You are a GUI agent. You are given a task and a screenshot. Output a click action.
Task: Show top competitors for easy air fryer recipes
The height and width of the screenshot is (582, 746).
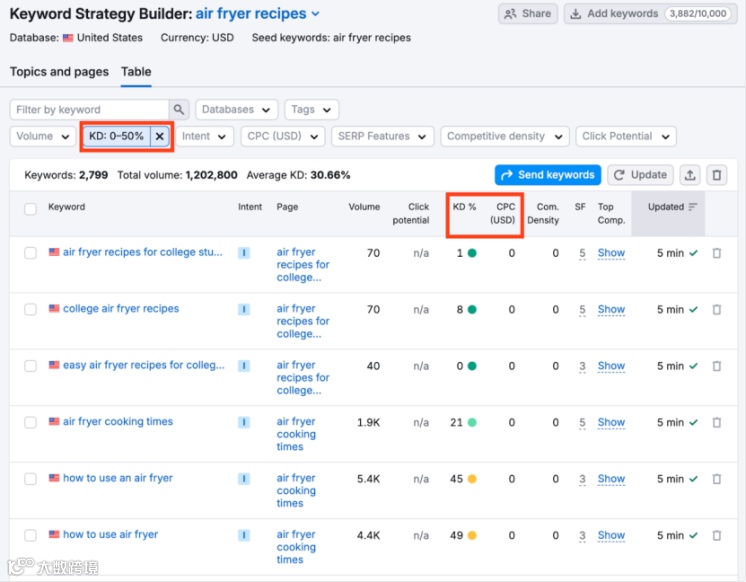611,366
